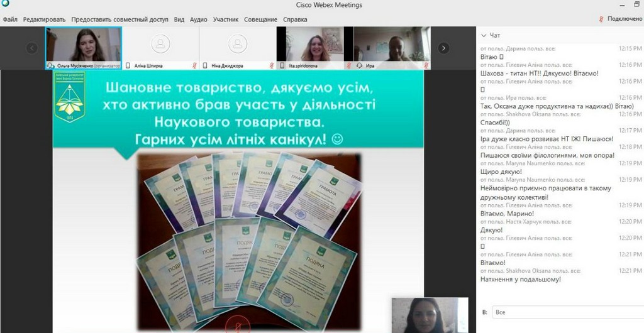
Task: Select chat message 'Натхнення у подальшому!'
Action: (x=520, y=279)
